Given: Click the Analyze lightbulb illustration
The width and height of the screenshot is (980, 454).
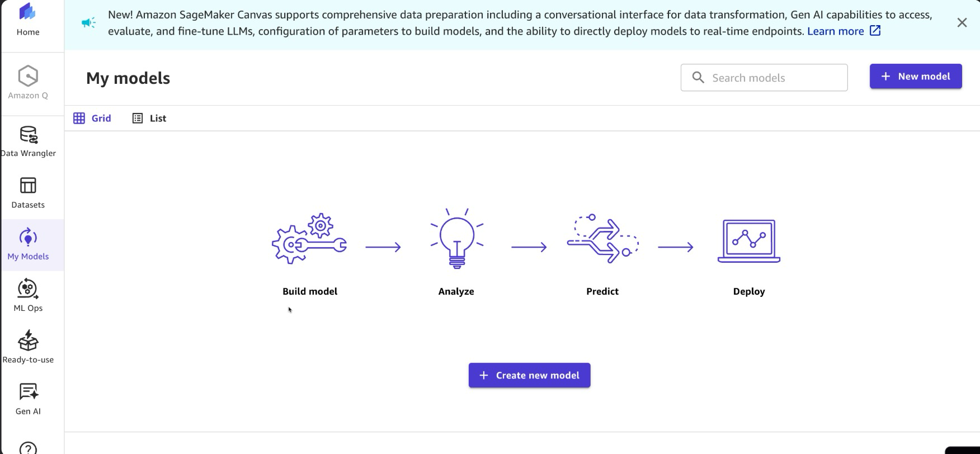Looking at the screenshot, I should coord(456,239).
